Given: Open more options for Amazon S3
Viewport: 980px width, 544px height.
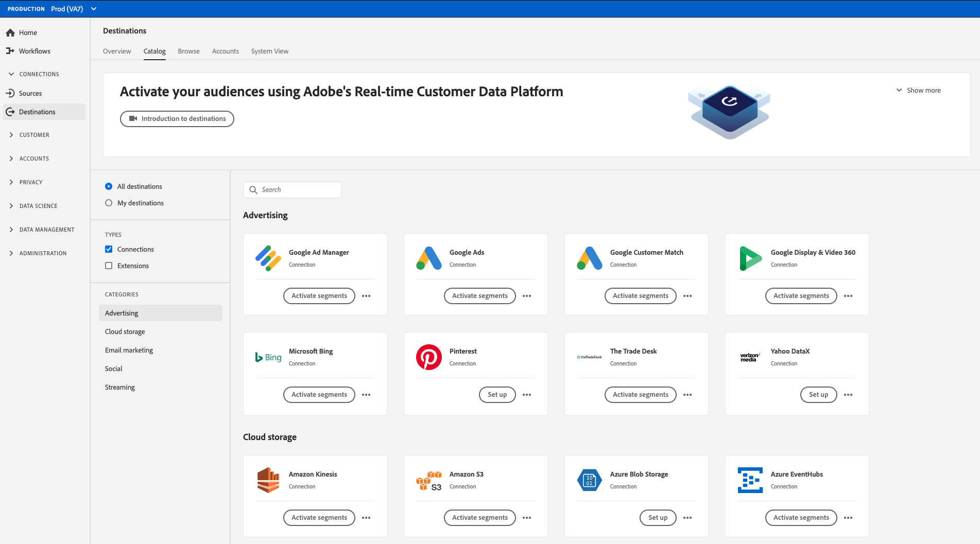Looking at the screenshot, I should (x=527, y=518).
